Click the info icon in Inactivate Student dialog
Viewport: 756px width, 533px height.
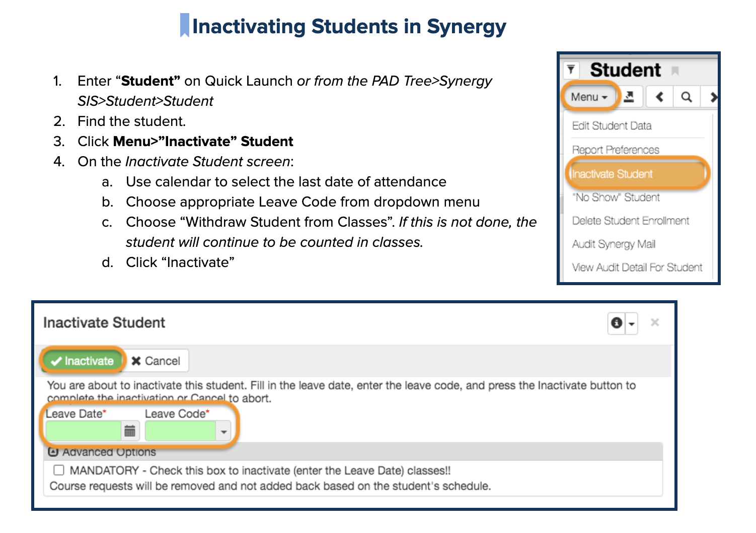tap(617, 323)
